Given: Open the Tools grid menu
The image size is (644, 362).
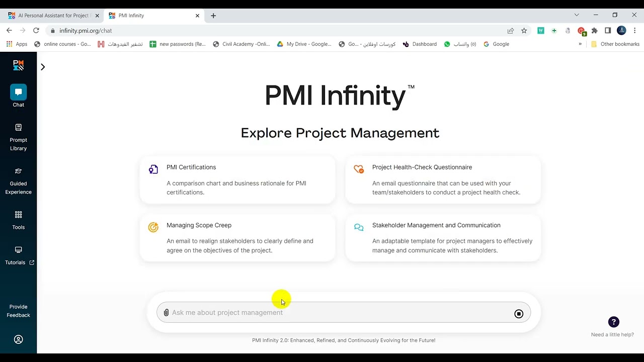Looking at the screenshot, I should tap(19, 220).
